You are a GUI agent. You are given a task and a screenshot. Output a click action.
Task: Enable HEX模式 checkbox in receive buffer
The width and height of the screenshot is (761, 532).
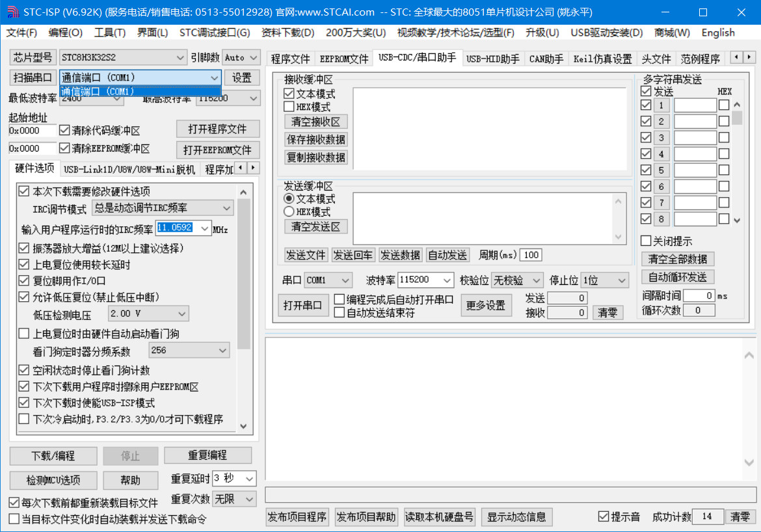(x=289, y=107)
